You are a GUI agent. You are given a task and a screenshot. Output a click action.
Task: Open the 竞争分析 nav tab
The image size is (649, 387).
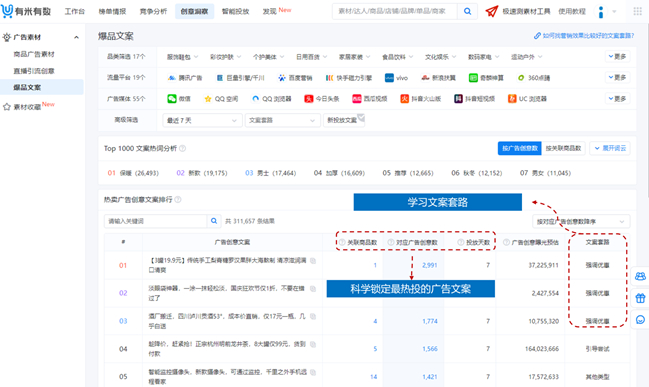point(153,12)
